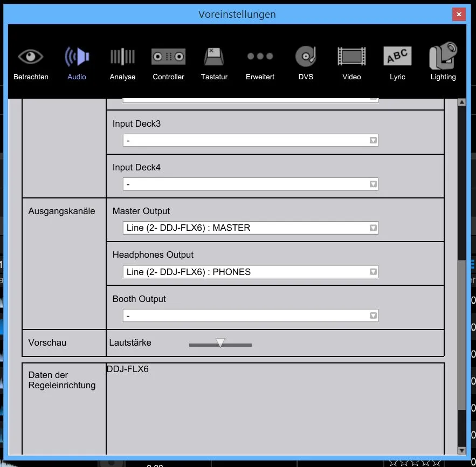Viewport: 476px width, 467px height.
Task: Open the Controller settings icon
Action: click(x=168, y=57)
